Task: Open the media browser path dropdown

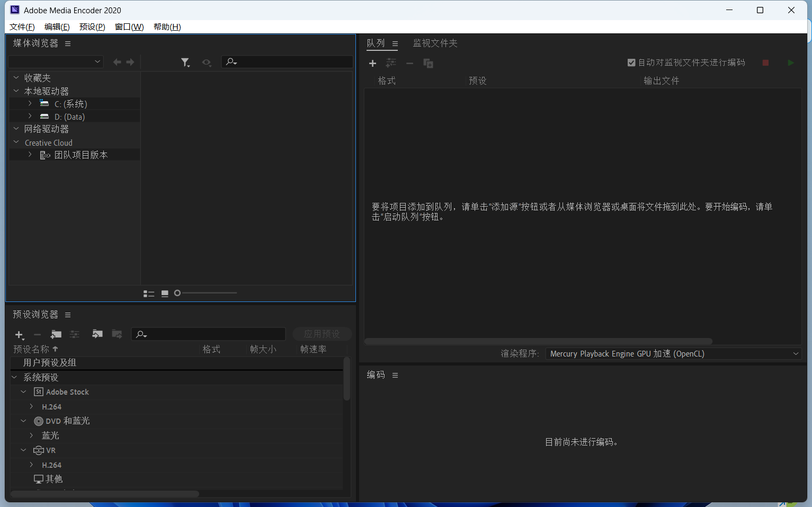Action: (x=56, y=62)
